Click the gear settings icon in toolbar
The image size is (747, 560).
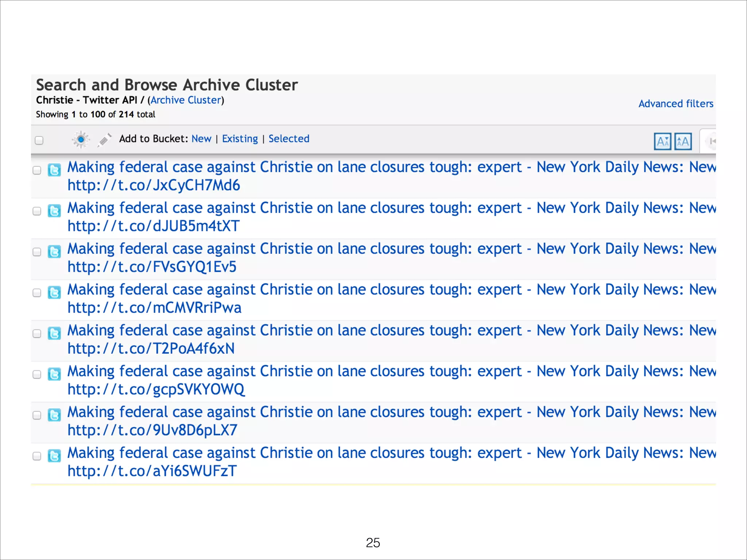point(81,139)
